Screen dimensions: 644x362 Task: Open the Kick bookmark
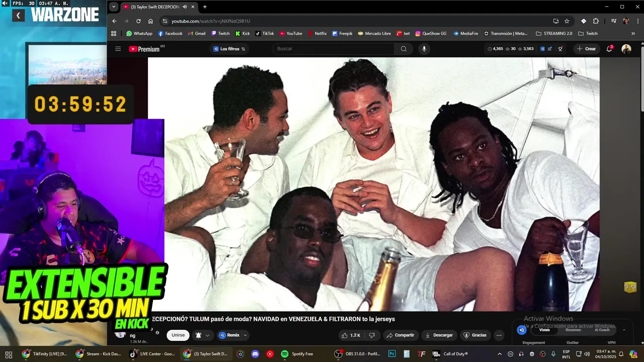pos(243,34)
